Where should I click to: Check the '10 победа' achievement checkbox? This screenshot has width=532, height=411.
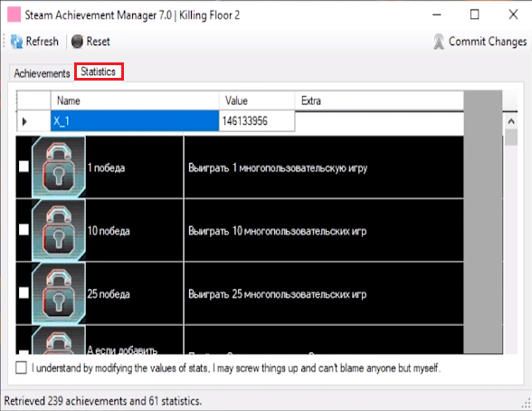click(x=24, y=229)
